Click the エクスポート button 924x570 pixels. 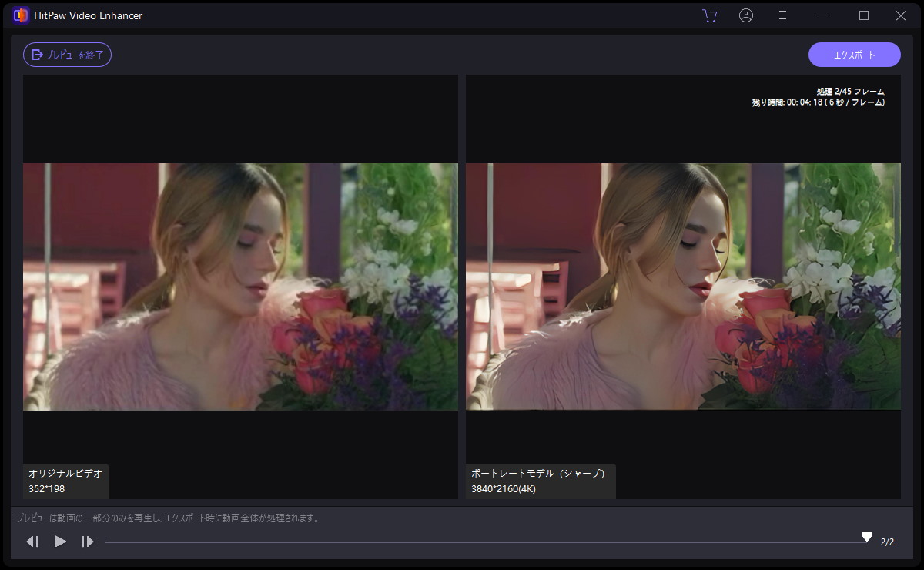click(x=855, y=55)
